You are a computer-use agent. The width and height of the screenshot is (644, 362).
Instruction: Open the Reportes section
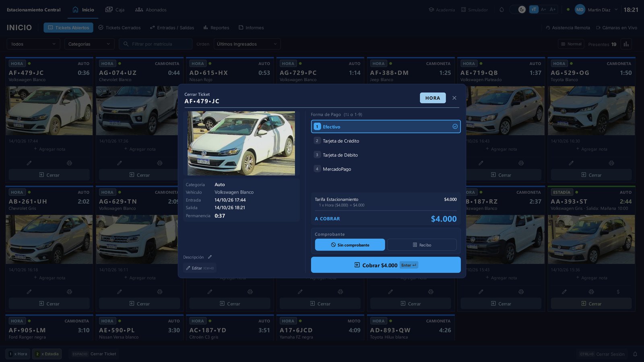pos(216,28)
